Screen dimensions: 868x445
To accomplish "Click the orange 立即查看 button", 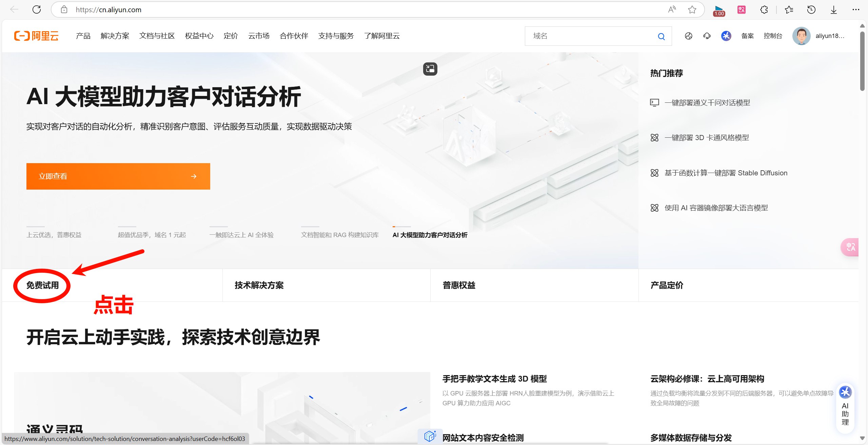I will point(118,176).
